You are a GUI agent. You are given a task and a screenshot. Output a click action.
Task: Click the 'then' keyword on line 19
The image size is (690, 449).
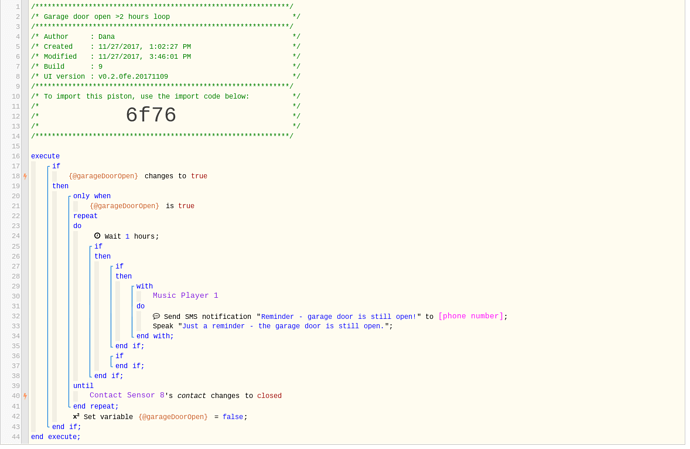[x=60, y=186]
